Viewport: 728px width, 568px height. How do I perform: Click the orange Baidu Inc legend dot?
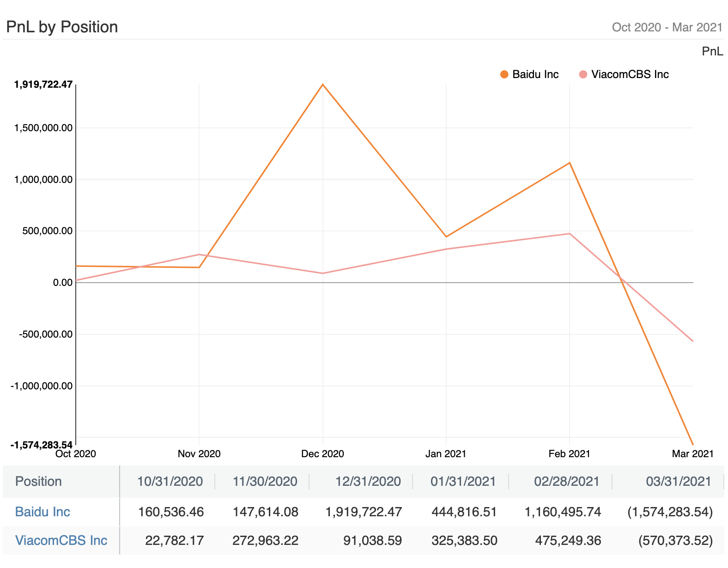pos(504,74)
